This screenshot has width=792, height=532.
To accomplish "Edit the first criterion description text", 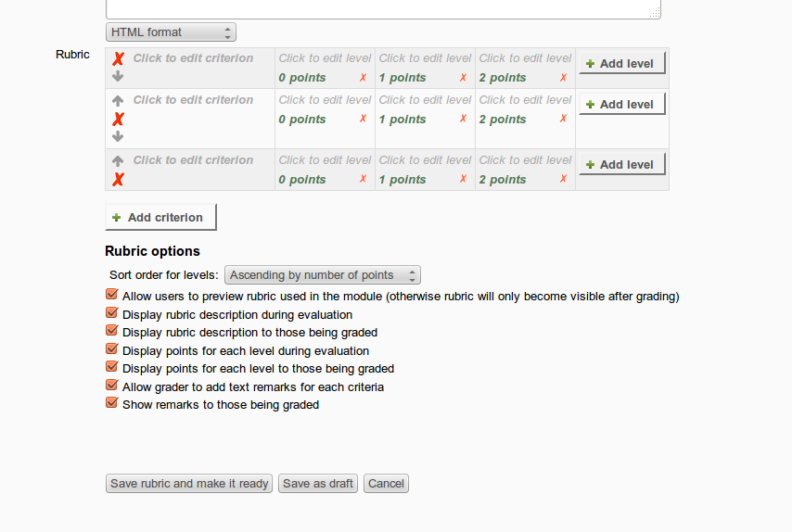I will [193, 58].
